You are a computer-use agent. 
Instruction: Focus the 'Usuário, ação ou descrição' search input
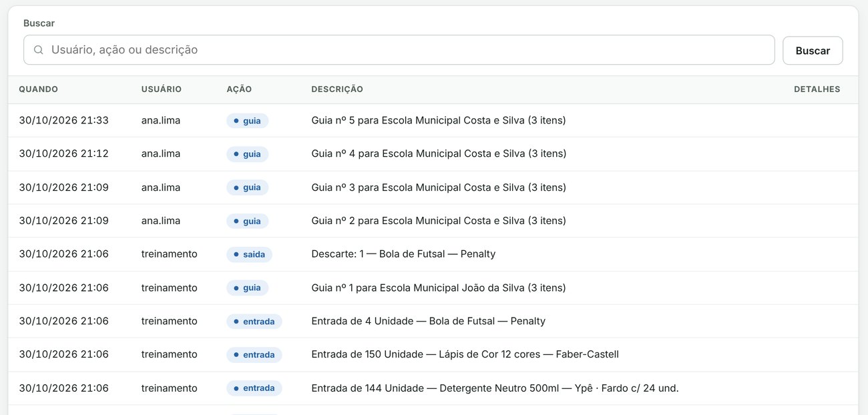(x=399, y=50)
